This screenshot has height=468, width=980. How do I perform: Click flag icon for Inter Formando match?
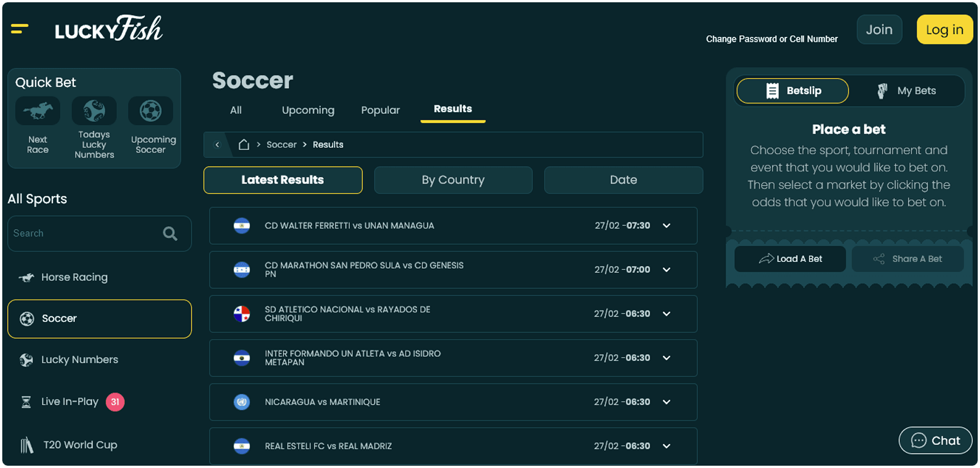coord(241,358)
